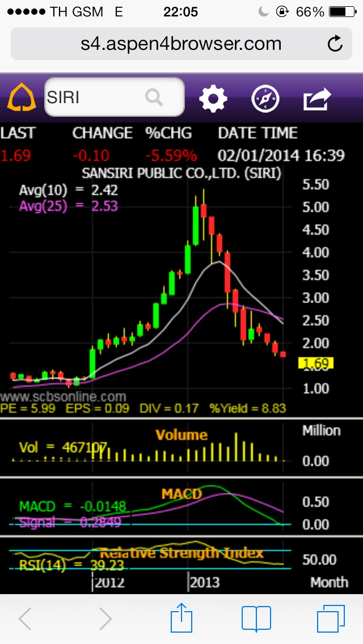
Task: Tap the Relative Strength Index title
Action: [181, 553]
